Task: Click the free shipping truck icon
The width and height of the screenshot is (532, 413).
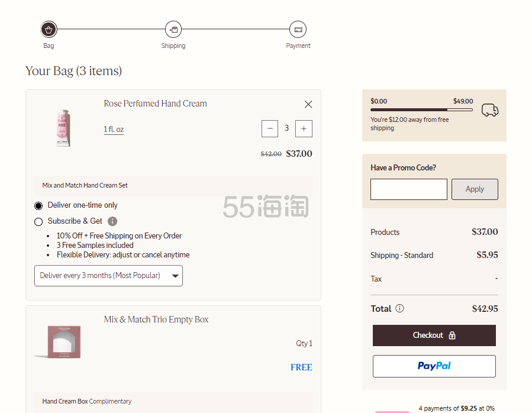Action: click(490, 110)
